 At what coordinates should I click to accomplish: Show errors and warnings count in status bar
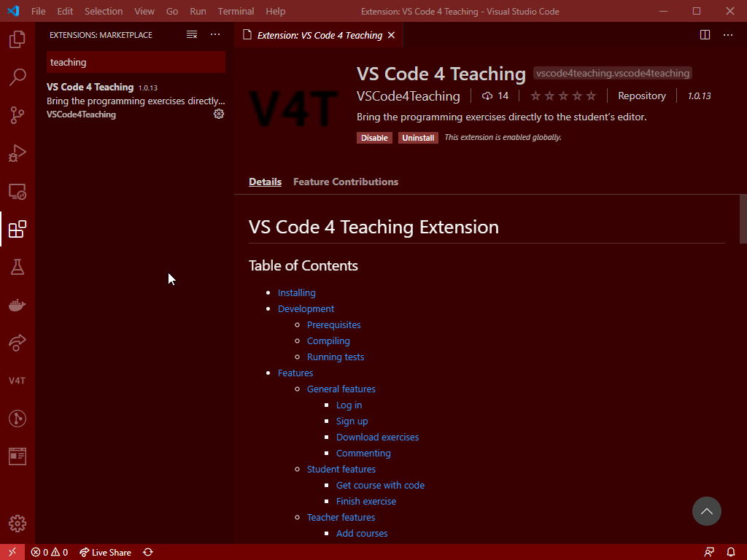point(50,553)
